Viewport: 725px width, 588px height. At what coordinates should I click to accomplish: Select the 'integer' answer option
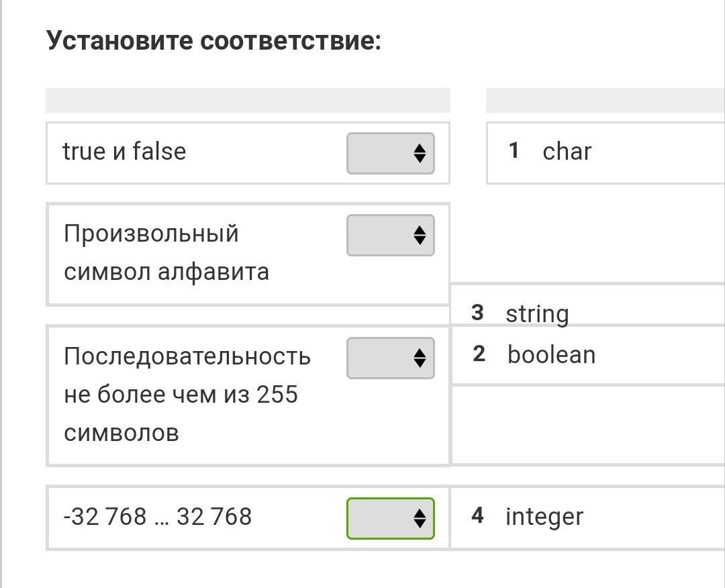click(x=544, y=517)
